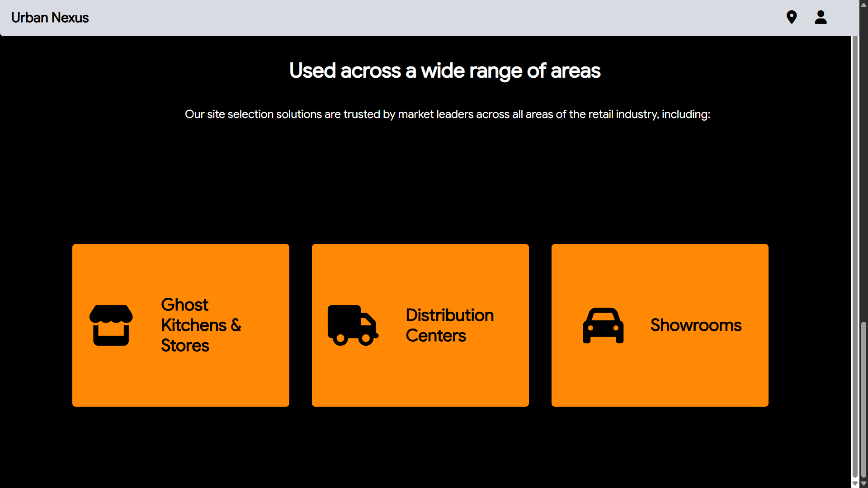This screenshot has height=488, width=868.
Task: Click the inner light scrollbar down arrow
Action: 855,483
